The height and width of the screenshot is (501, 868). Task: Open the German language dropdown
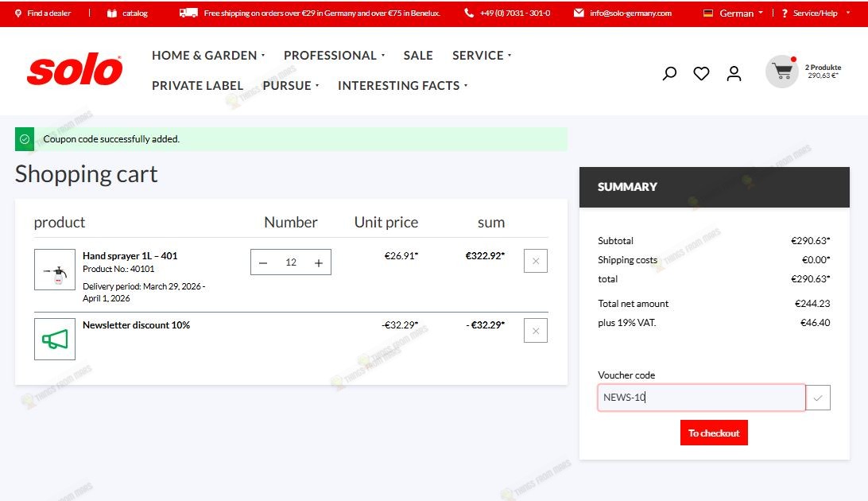pyautogui.click(x=733, y=13)
